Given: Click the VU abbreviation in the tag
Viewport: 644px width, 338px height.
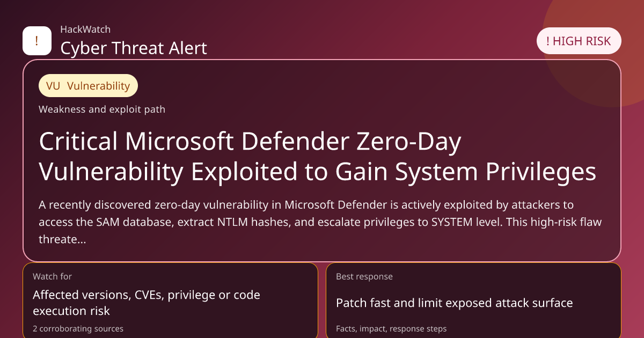Looking at the screenshot, I should click(53, 86).
